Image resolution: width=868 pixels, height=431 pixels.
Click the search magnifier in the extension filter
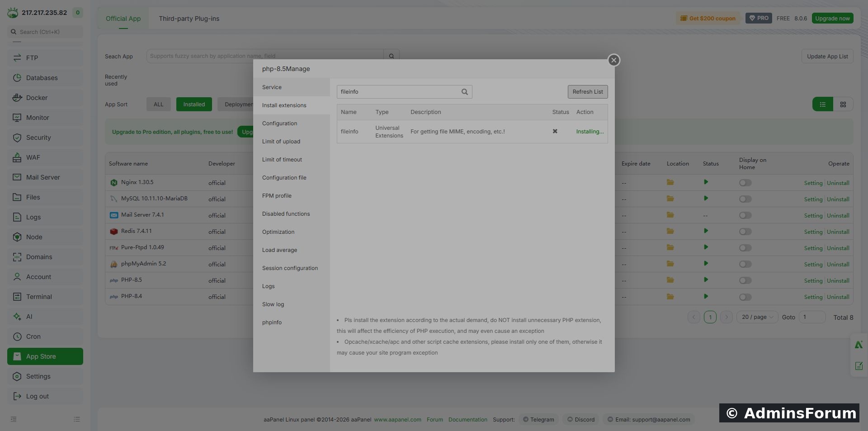[464, 92]
